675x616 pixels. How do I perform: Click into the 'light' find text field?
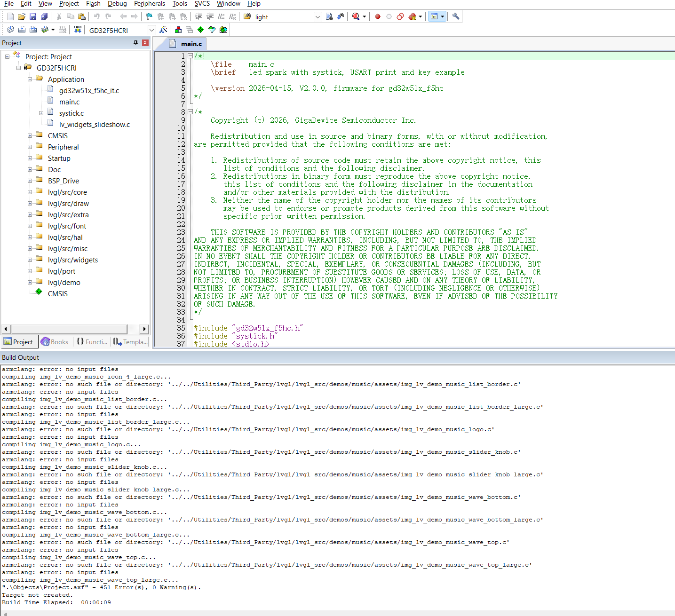pyautogui.click(x=284, y=17)
